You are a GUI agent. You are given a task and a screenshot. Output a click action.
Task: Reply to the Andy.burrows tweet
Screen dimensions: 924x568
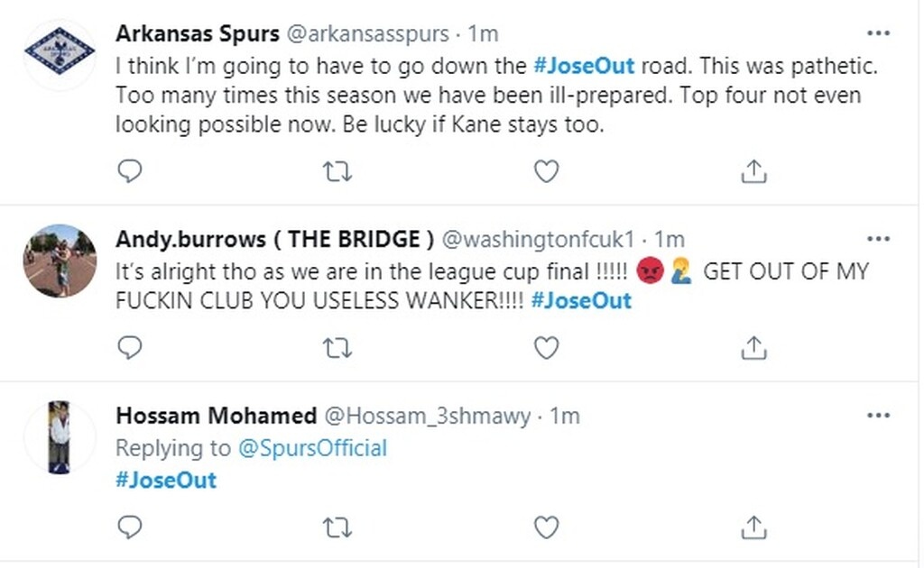click(131, 347)
